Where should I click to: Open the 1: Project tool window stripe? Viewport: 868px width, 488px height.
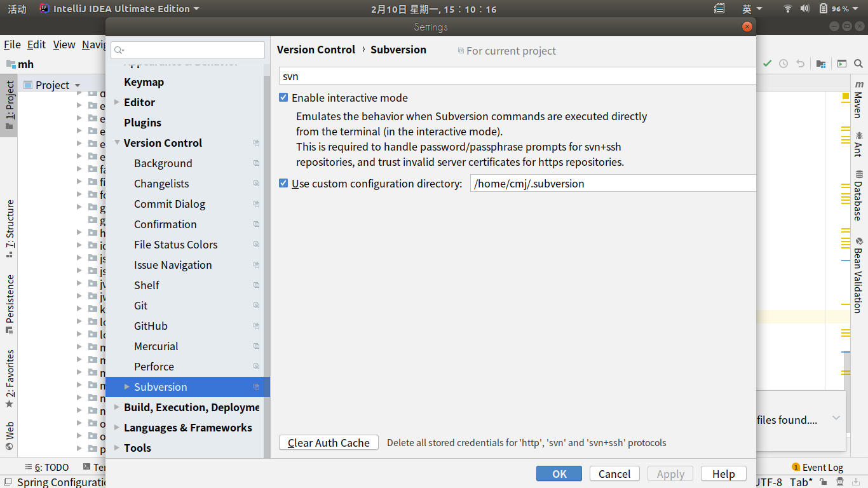[x=9, y=105]
